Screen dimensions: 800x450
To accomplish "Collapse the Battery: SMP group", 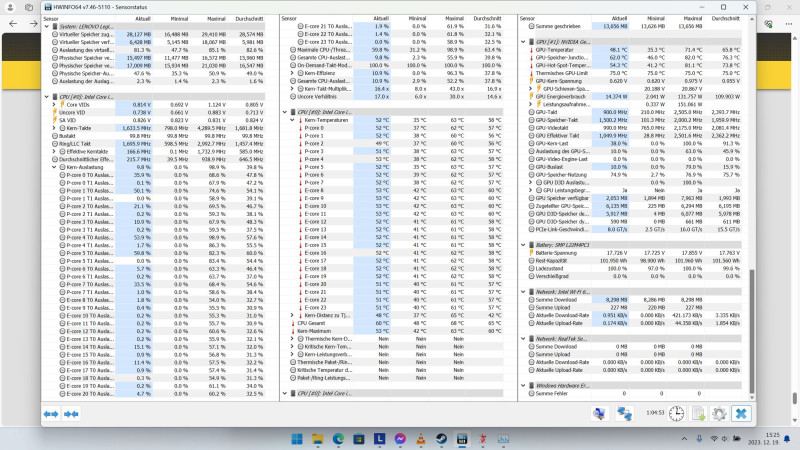I will 523,245.
